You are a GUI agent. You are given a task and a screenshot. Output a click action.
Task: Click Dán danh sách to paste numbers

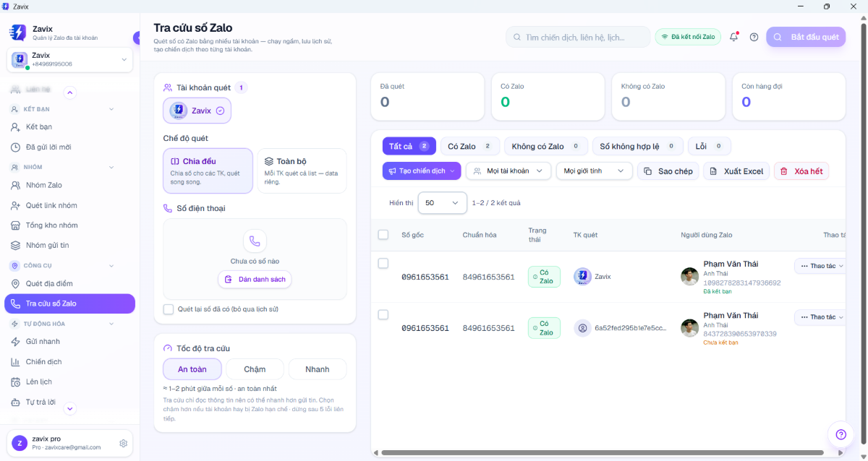255,280
